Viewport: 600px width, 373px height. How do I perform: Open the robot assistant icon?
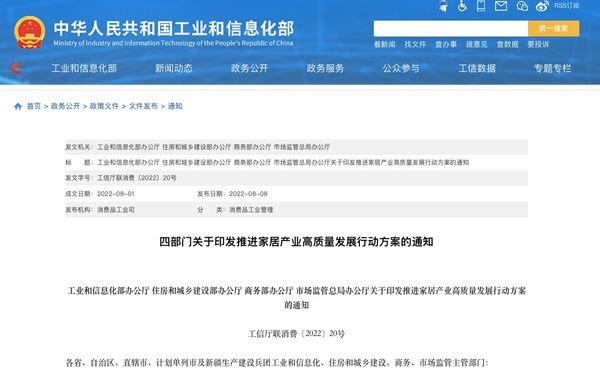click(x=443, y=6)
